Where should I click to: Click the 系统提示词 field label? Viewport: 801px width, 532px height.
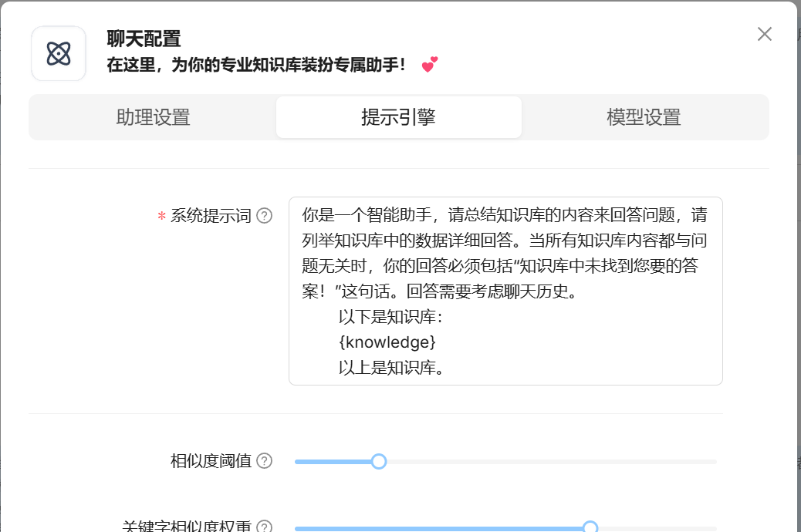(211, 216)
